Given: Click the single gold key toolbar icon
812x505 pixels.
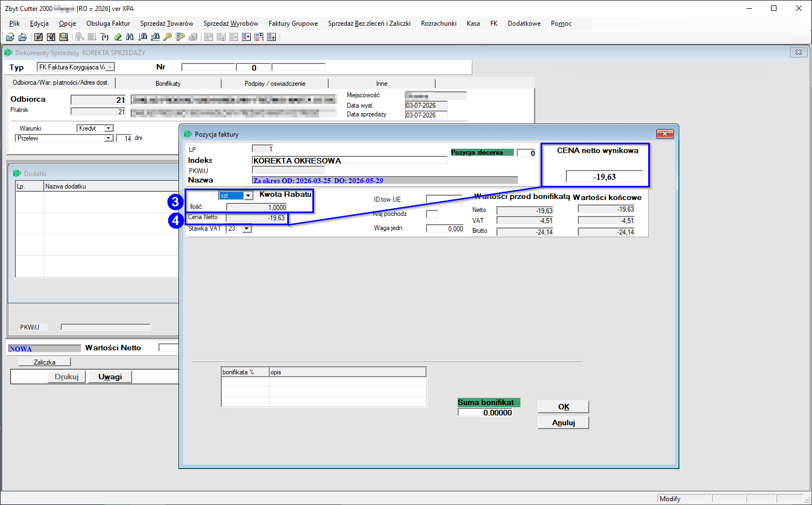Looking at the screenshot, I should (x=167, y=37).
